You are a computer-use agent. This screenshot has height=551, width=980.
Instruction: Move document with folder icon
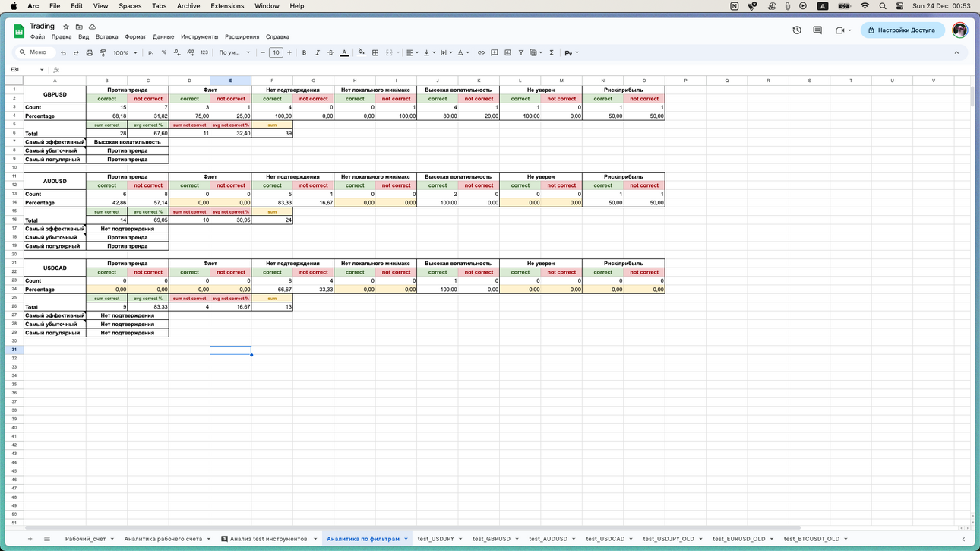tap(79, 27)
